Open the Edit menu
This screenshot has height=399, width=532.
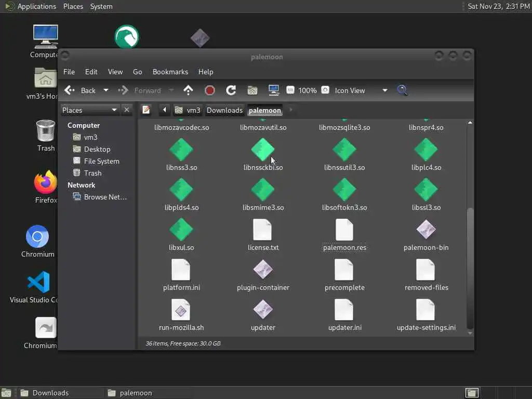click(91, 72)
